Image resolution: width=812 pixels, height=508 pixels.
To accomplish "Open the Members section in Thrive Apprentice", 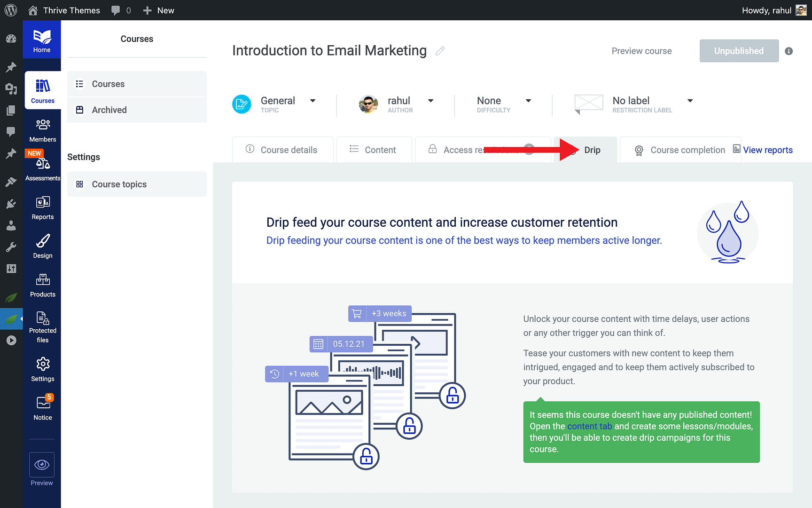I will 42,129.
